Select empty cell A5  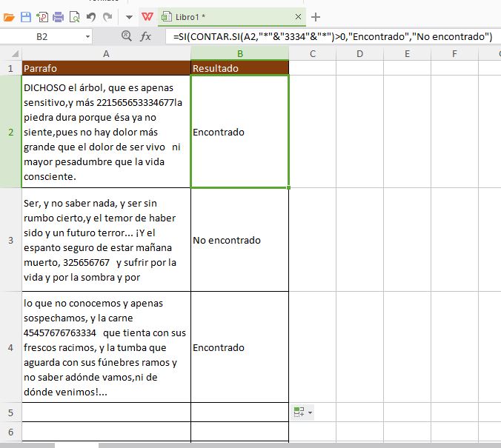coord(106,412)
